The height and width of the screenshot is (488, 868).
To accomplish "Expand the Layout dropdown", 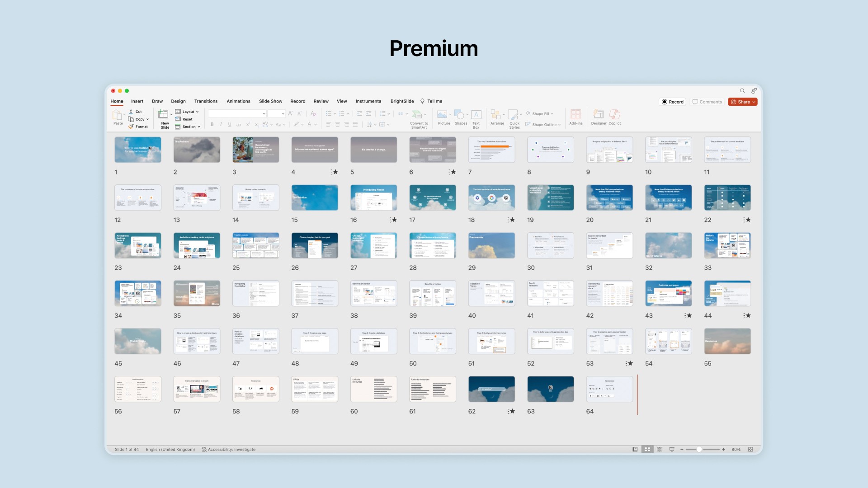I will tap(198, 112).
